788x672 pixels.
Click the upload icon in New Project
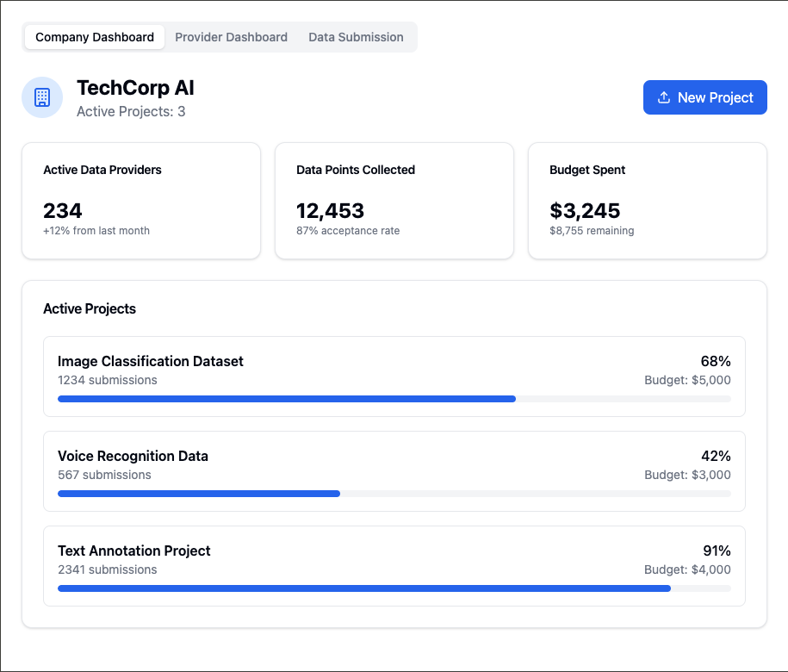[x=664, y=97]
